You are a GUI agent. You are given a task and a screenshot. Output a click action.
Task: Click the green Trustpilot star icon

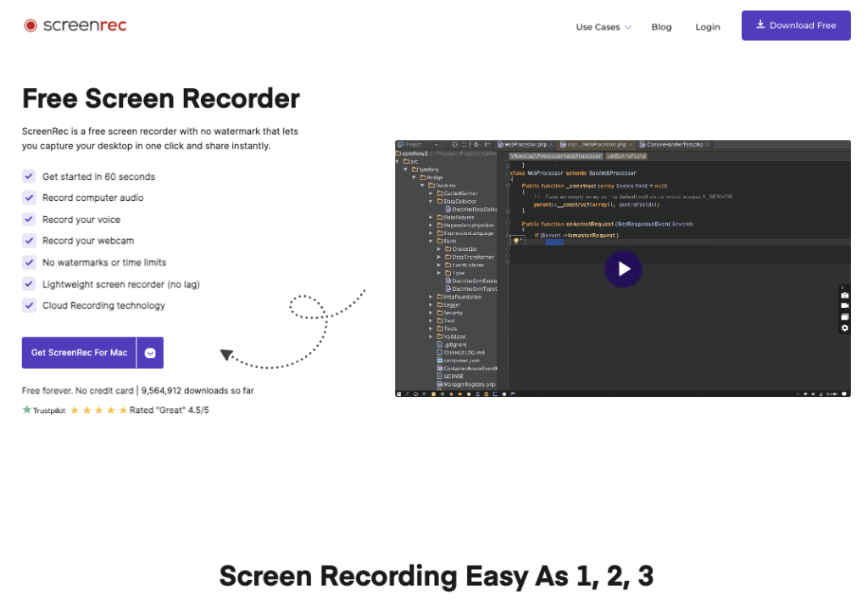point(26,410)
